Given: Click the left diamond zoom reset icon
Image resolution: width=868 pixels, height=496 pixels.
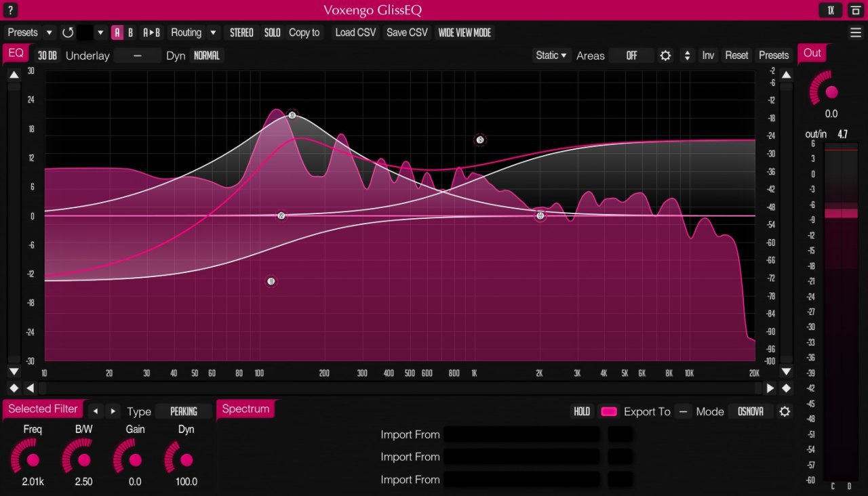Looking at the screenshot, I should click(x=14, y=388).
